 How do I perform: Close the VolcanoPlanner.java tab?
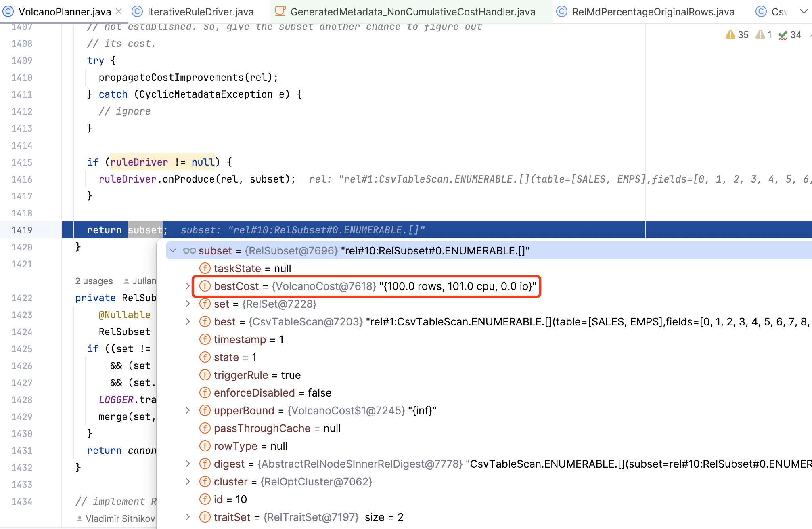click(x=119, y=11)
